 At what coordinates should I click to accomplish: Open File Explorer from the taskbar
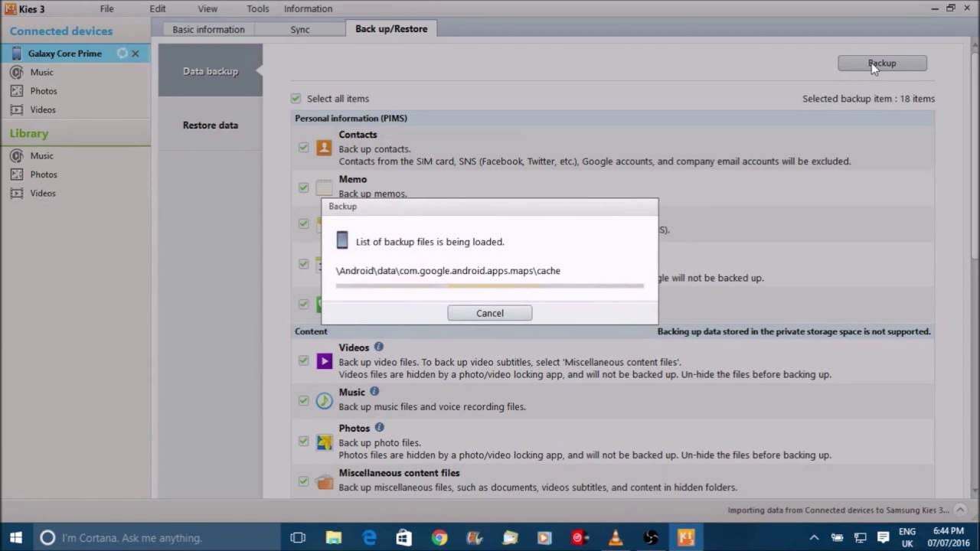click(x=334, y=538)
